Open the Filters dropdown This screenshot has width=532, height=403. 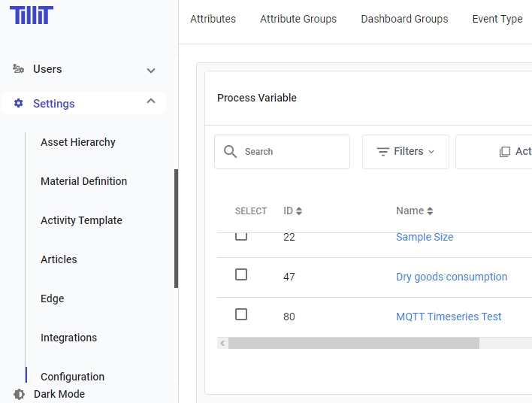406,152
